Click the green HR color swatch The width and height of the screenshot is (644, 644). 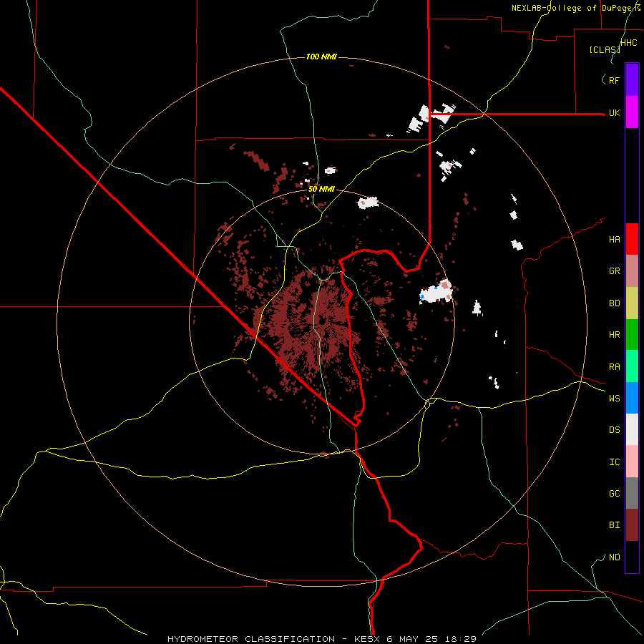click(632, 334)
